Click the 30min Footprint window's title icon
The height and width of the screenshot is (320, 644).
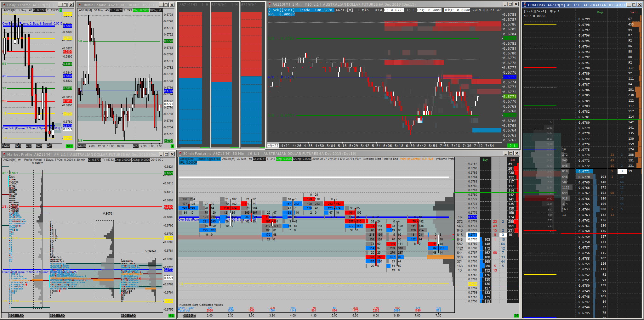coord(180,153)
